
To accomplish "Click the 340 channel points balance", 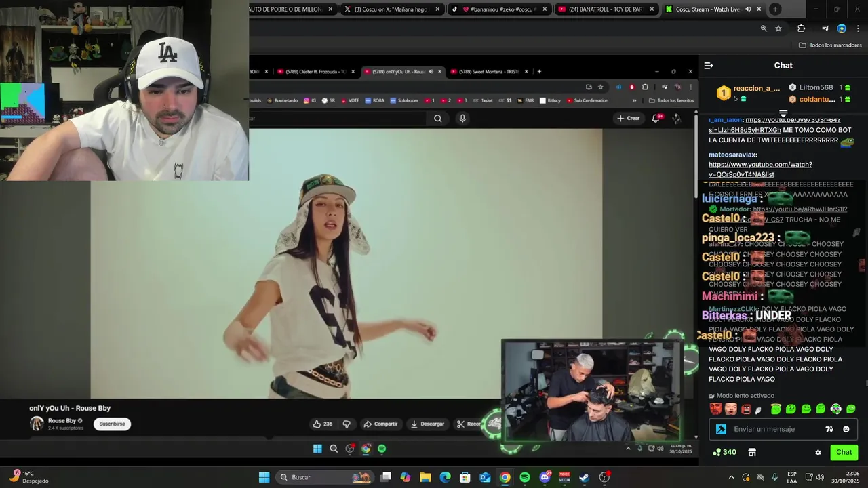I will (724, 452).
